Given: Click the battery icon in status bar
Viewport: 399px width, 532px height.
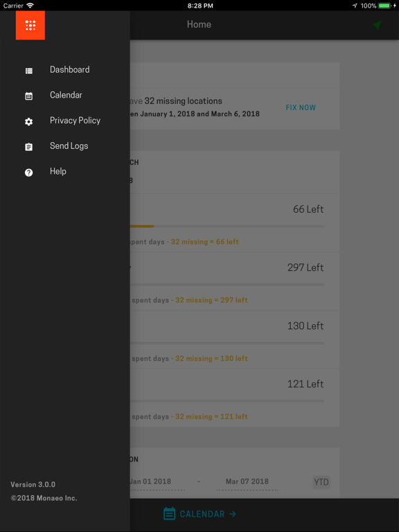Looking at the screenshot, I should [x=385, y=6].
